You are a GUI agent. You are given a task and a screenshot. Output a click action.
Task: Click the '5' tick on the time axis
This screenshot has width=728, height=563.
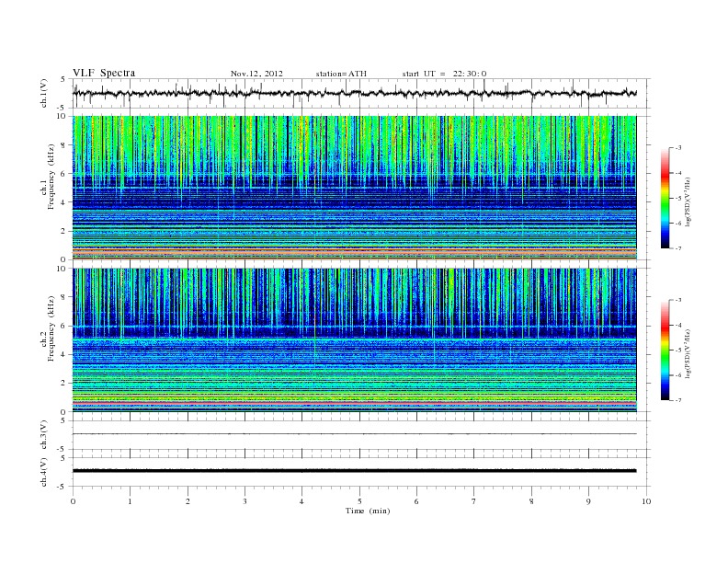[x=359, y=501]
